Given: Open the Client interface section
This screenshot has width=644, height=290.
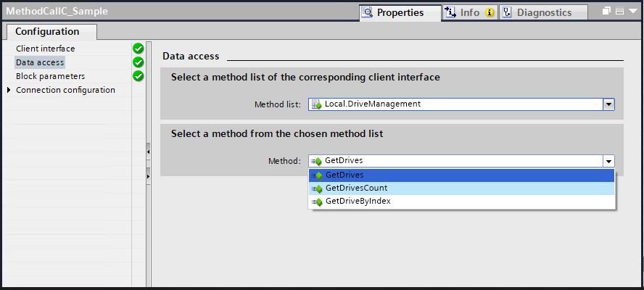Looking at the screenshot, I should pos(45,49).
